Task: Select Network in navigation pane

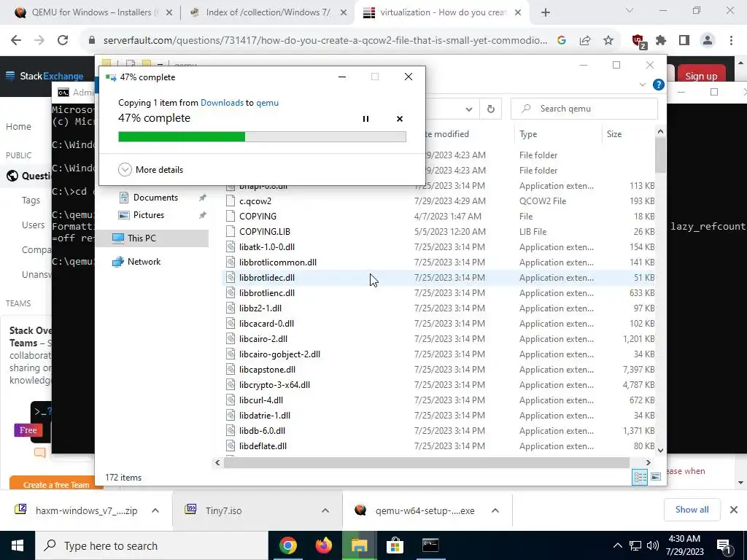Action: [144, 262]
